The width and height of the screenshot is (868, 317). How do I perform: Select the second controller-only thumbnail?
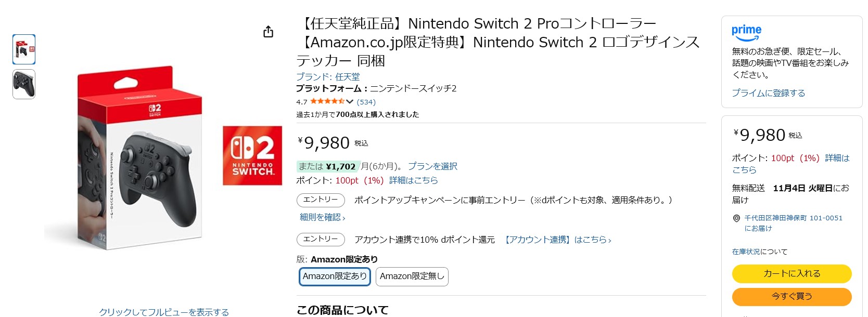(x=24, y=84)
